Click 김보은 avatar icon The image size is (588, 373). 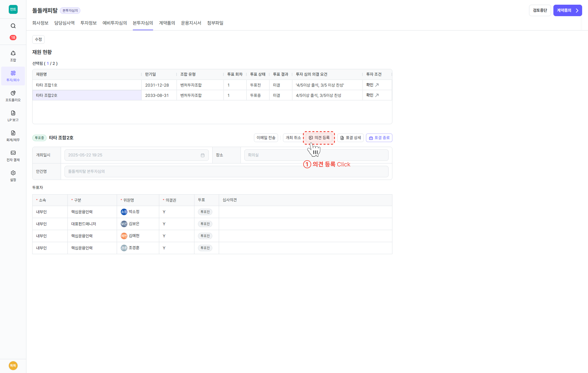point(124,224)
